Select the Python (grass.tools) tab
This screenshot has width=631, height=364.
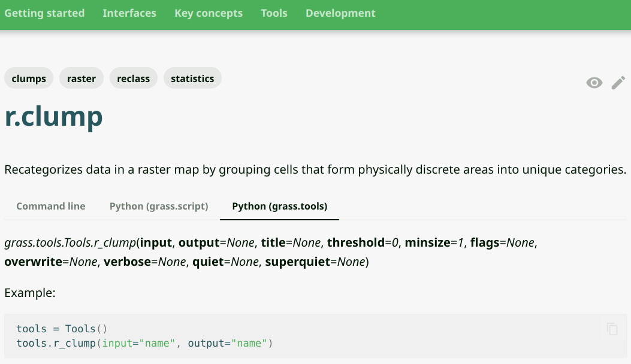point(280,206)
